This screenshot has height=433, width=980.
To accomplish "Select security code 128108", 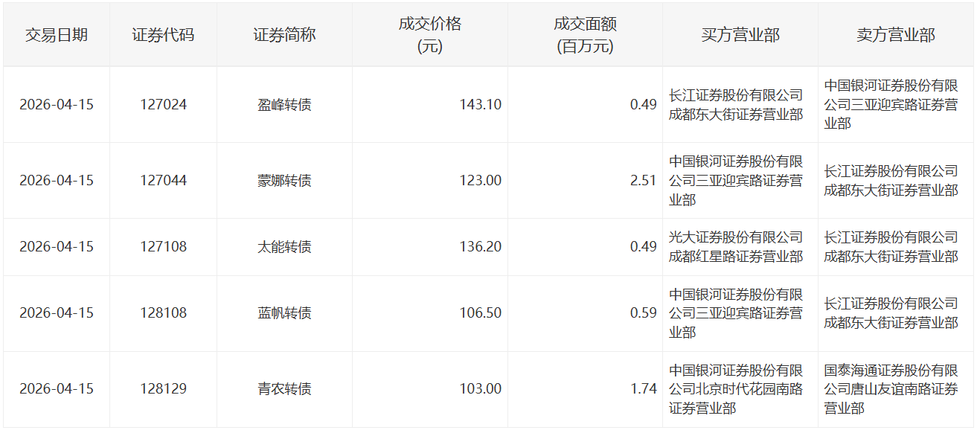I will pos(163,313).
